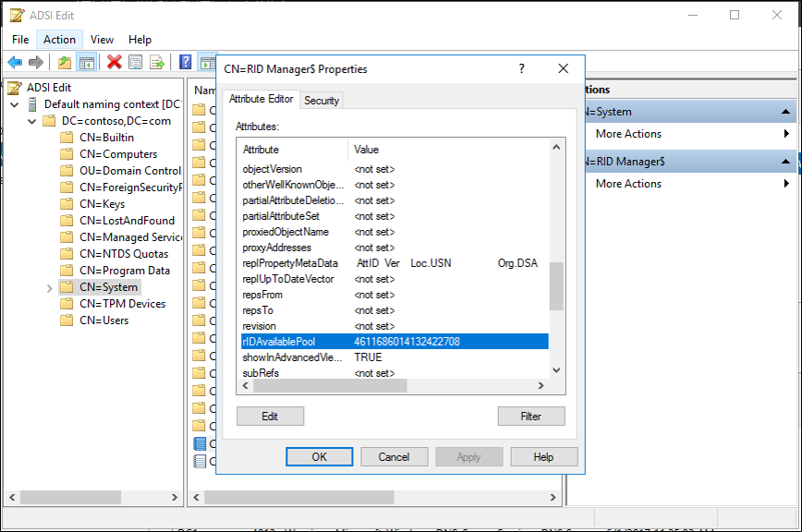Image resolution: width=802 pixels, height=532 pixels.
Task: Select the proxiedObjectName attribute row
Action: tap(395, 232)
